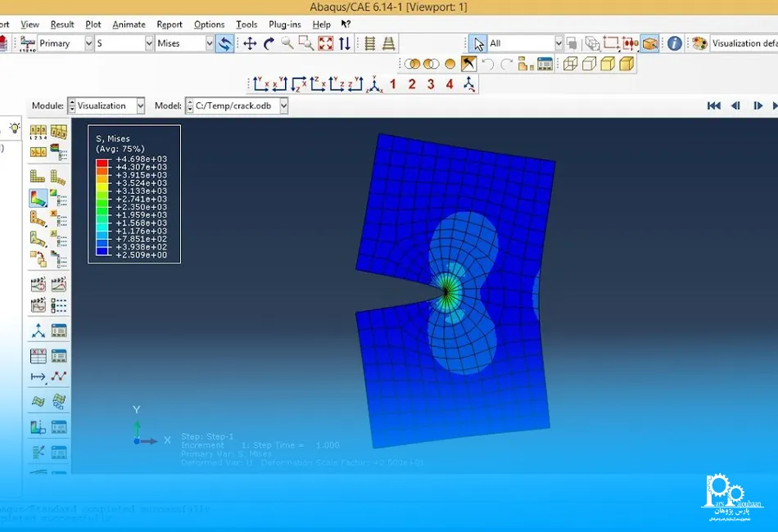
Task: Open the Query information tool
Action: [674, 43]
